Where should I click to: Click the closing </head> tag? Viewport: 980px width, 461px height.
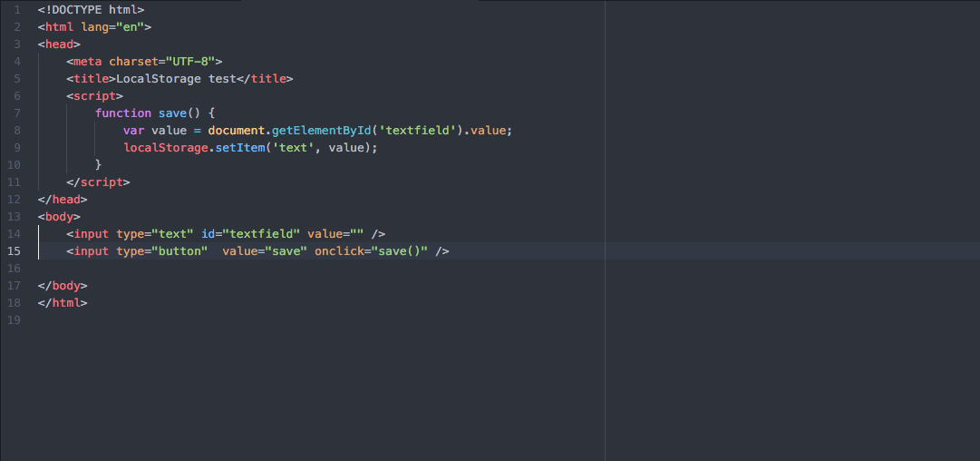point(63,200)
